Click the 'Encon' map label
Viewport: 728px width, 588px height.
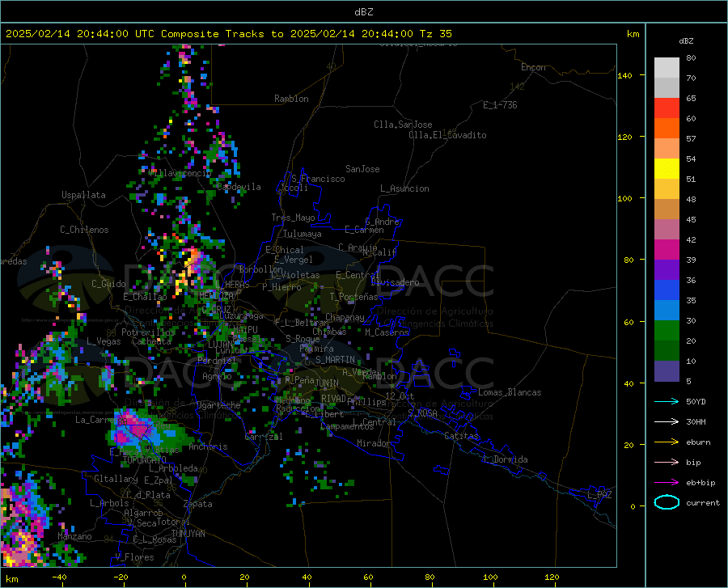(x=533, y=67)
